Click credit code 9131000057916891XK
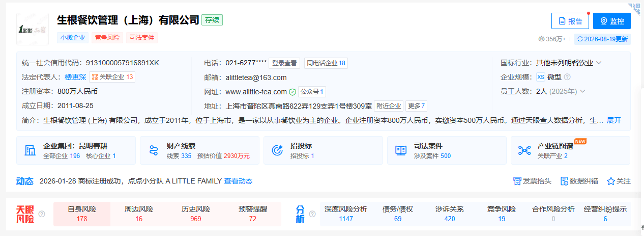 pyautogui.click(x=123, y=63)
